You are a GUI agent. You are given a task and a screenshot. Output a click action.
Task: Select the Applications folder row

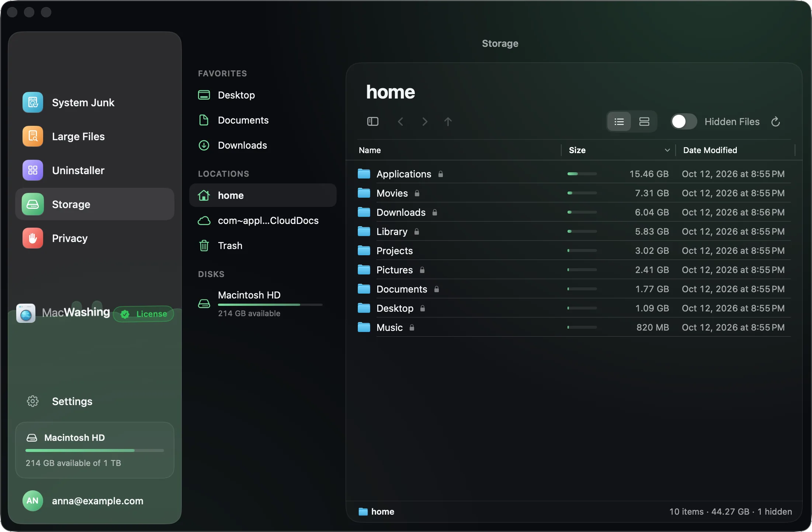(x=574, y=174)
